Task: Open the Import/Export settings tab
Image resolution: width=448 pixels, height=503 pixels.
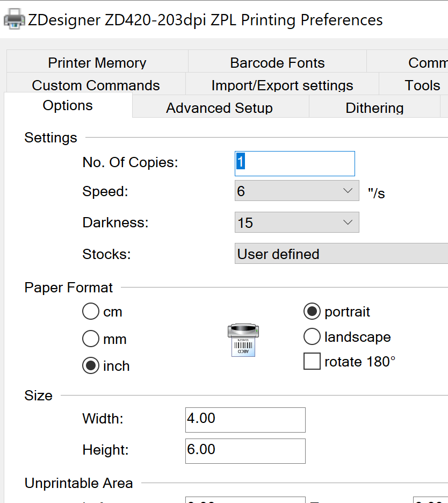Action: (x=282, y=85)
